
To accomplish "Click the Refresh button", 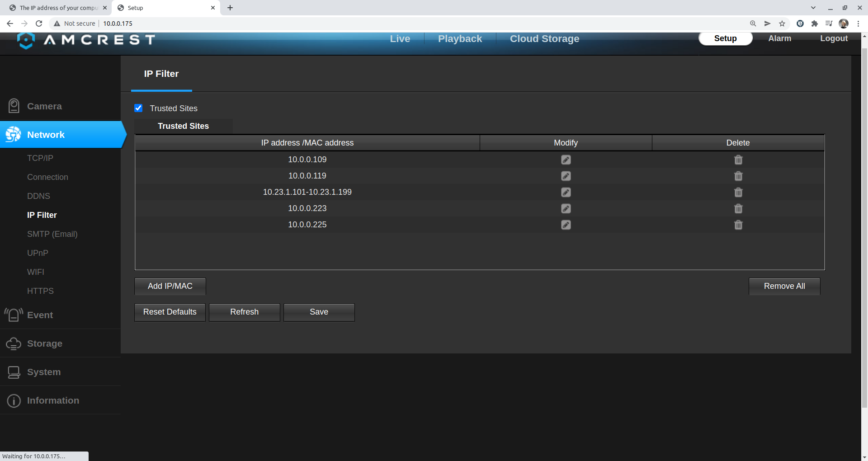I will coord(245,312).
